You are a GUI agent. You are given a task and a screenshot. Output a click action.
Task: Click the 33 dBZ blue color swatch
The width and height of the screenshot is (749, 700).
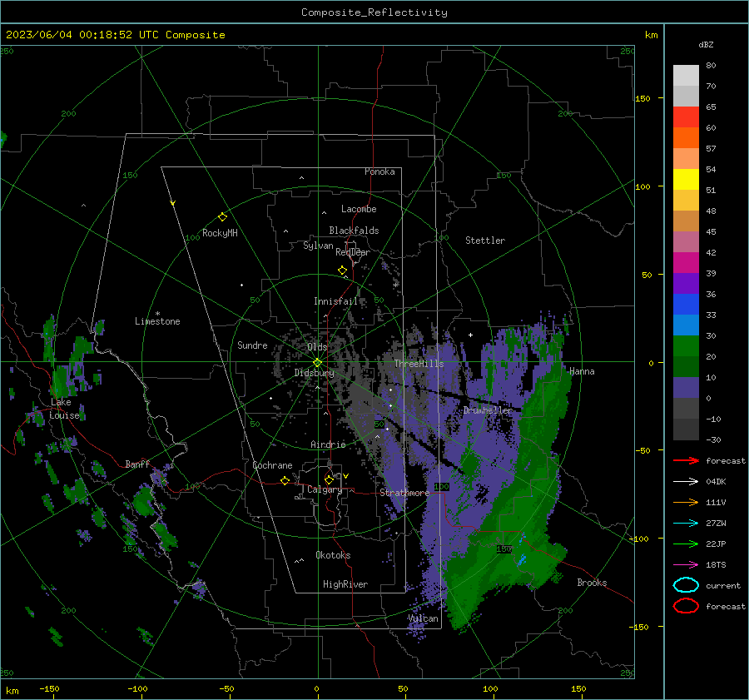tap(686, 325)
